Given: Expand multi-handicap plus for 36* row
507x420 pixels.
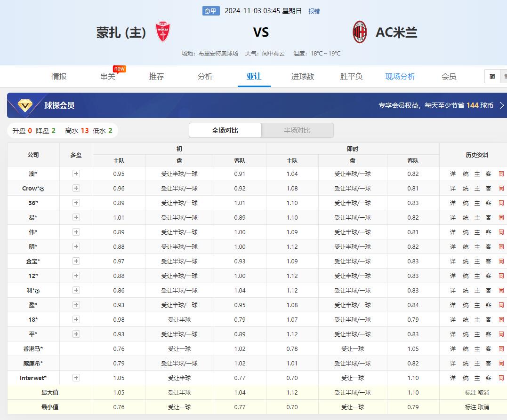Looking at the screenshot, I should tap(76, 203).
